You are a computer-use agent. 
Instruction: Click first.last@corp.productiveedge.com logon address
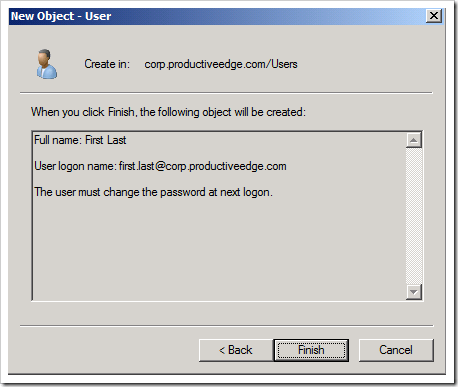[203, 166]
